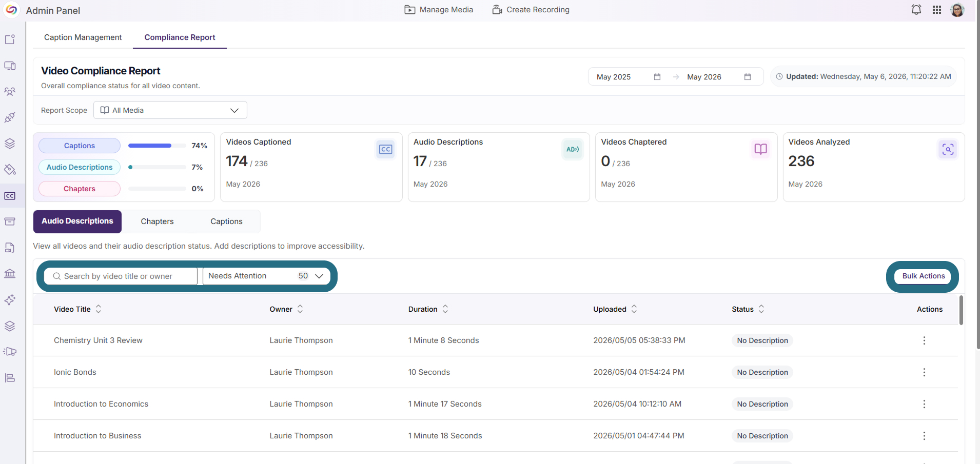Click the AI sparkle sidebar icon
The height and width of the screenshot is (464, 980).
point(10,300)
